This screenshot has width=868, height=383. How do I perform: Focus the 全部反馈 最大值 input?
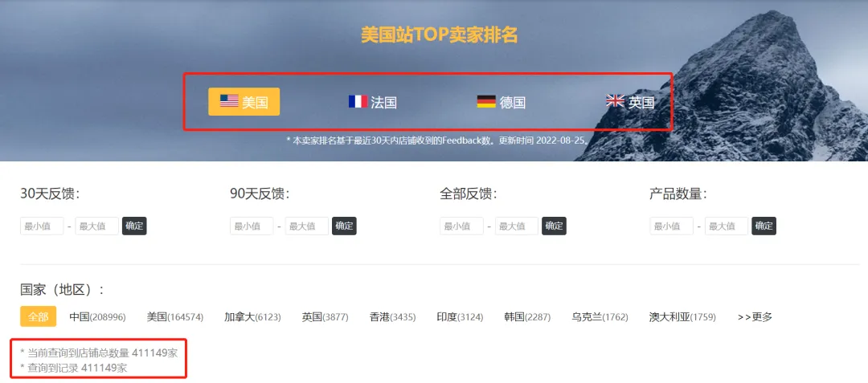(517, 226)
